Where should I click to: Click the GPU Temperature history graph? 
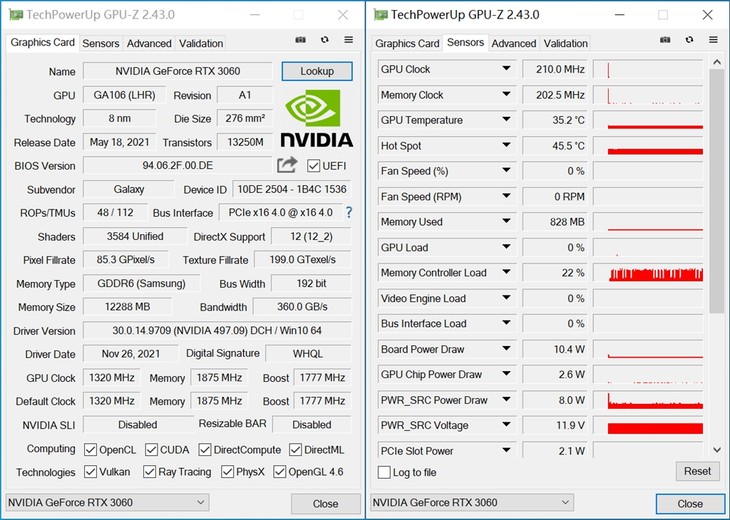[648, 120]
